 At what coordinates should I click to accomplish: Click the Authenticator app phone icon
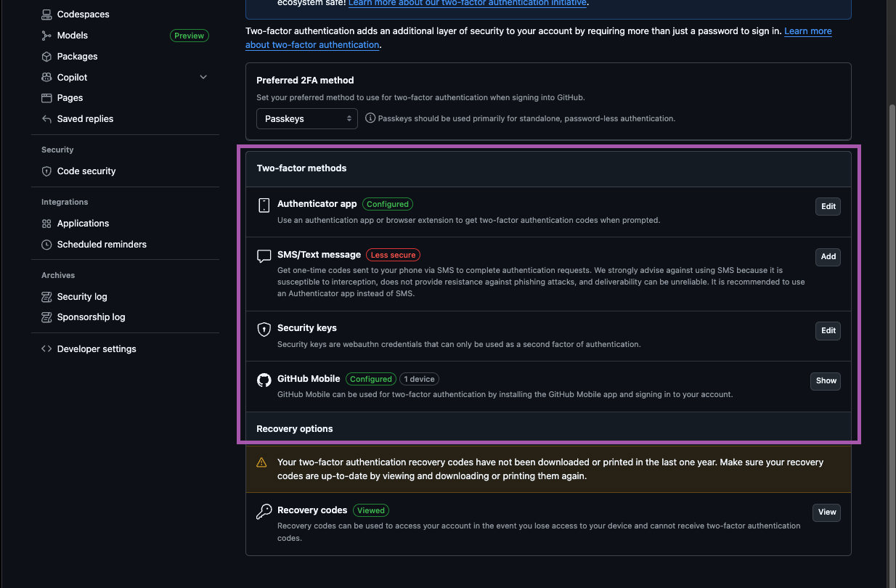[x=264, y=205]
